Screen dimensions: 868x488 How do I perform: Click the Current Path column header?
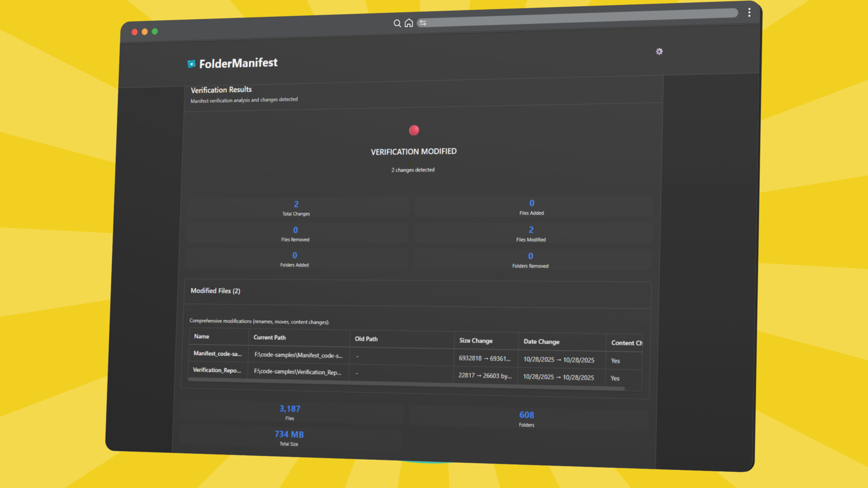point(270,337)
